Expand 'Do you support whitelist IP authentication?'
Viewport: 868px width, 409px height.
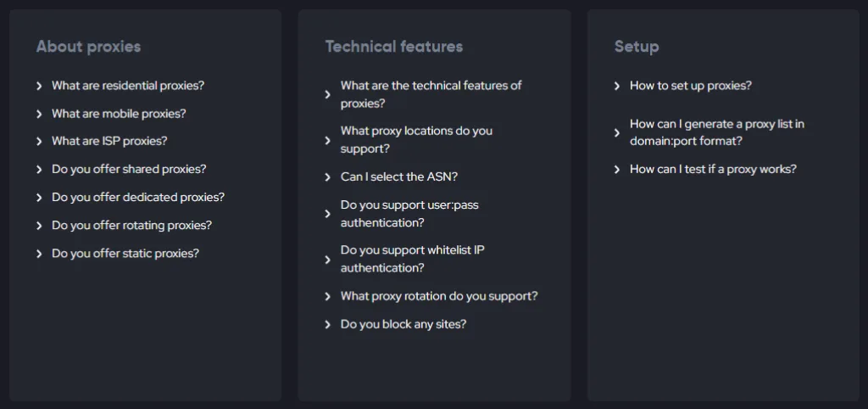(412, 259)
